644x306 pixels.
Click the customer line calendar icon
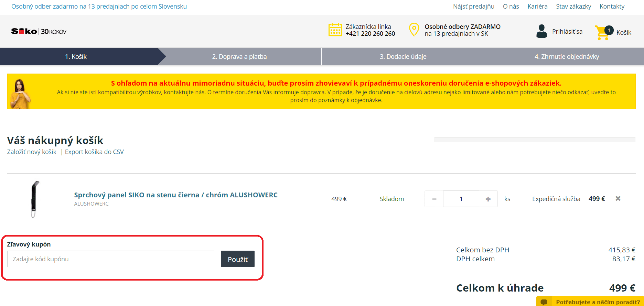click(335, 30)
